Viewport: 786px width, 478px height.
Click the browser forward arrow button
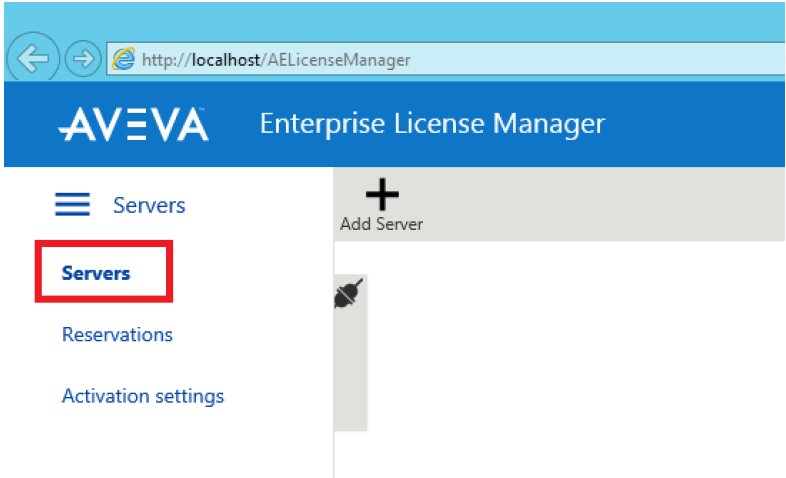(x=83, y=59)
